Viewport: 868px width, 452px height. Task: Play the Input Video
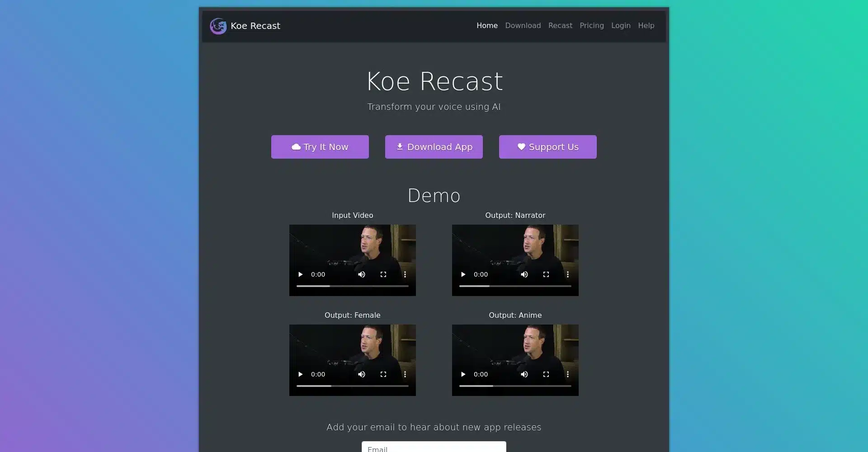300,274
